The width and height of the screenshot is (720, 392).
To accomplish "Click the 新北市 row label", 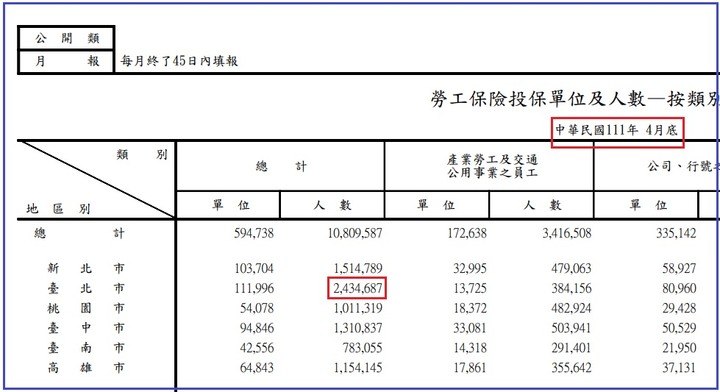I will 85,268.
